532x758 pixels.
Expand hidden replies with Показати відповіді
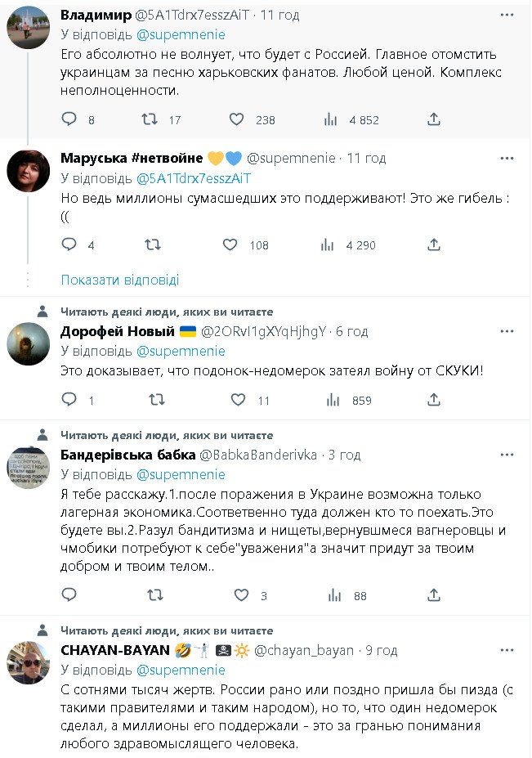(x=120, y=280)
